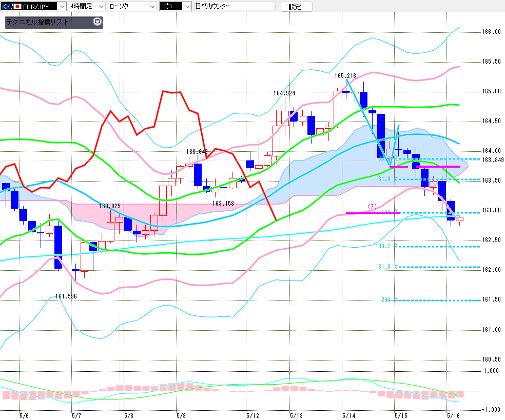This screenshot has width=505, height=420.
Task: Select the 163.025 price label
Action: (x=109, y=206)
